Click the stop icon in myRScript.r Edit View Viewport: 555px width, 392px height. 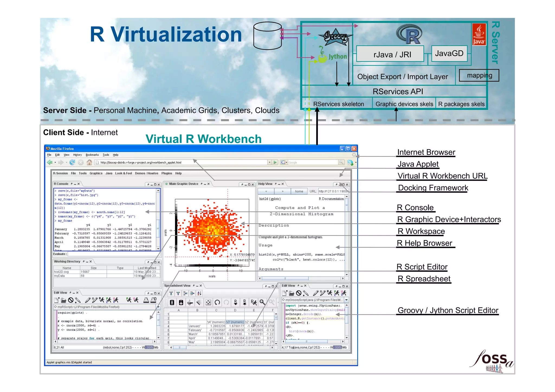click(x=71, y=300)
